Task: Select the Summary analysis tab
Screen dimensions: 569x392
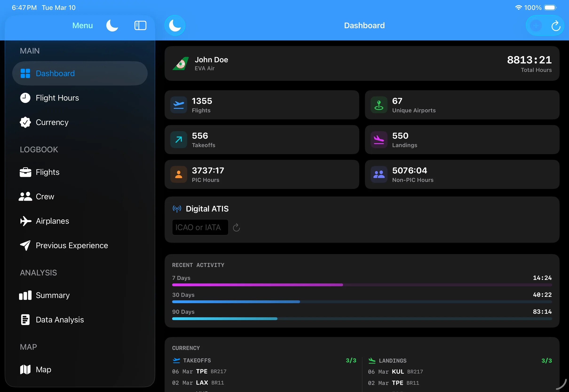Action: 53,295
